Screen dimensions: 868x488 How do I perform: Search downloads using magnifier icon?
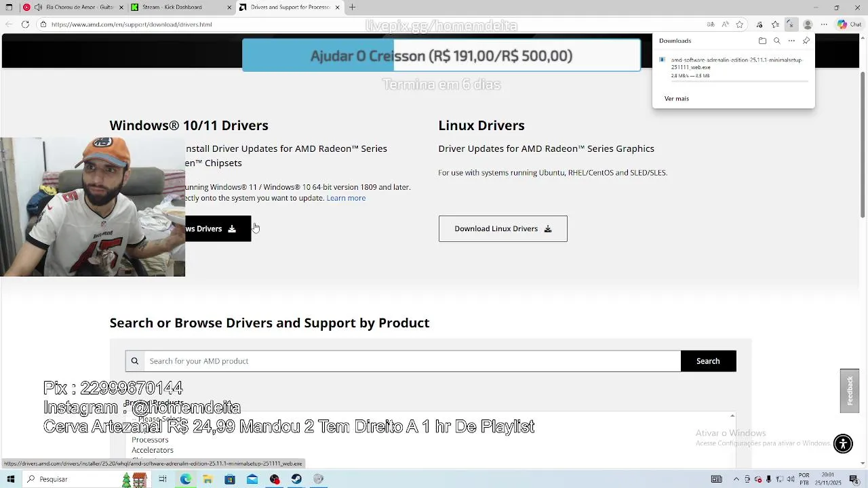777,41
